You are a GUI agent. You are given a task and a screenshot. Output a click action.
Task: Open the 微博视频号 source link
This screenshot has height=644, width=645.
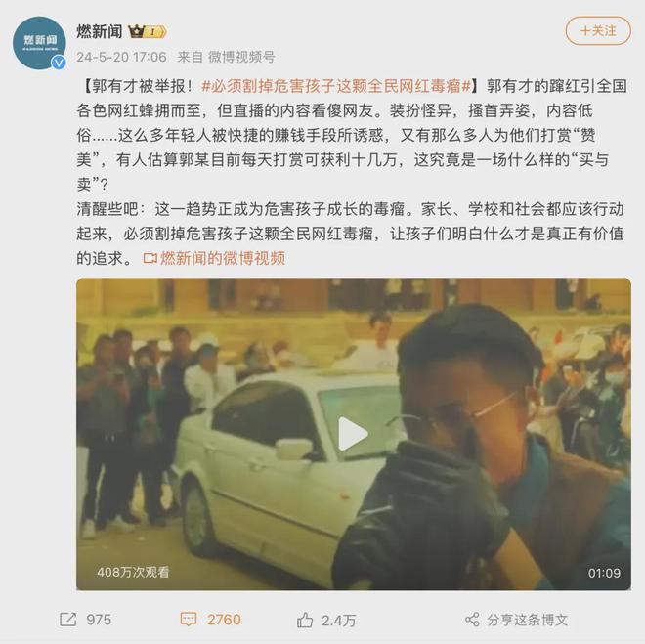241,57
